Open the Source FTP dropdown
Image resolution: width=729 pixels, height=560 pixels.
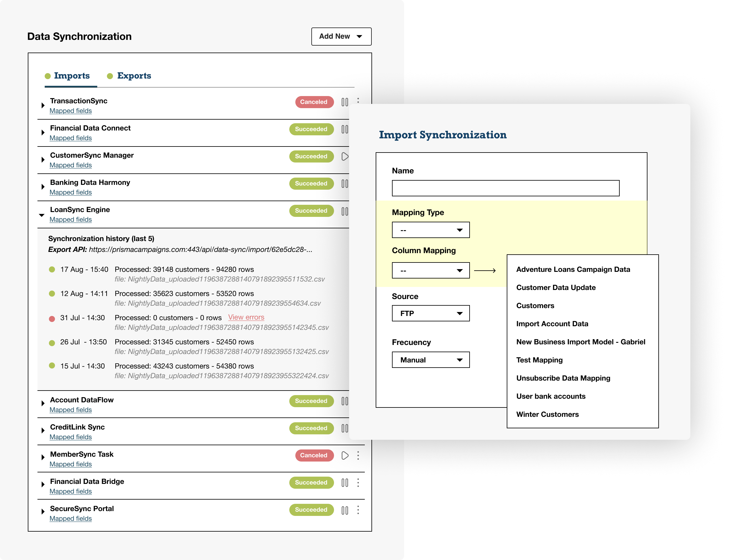(x=430, y=313)
